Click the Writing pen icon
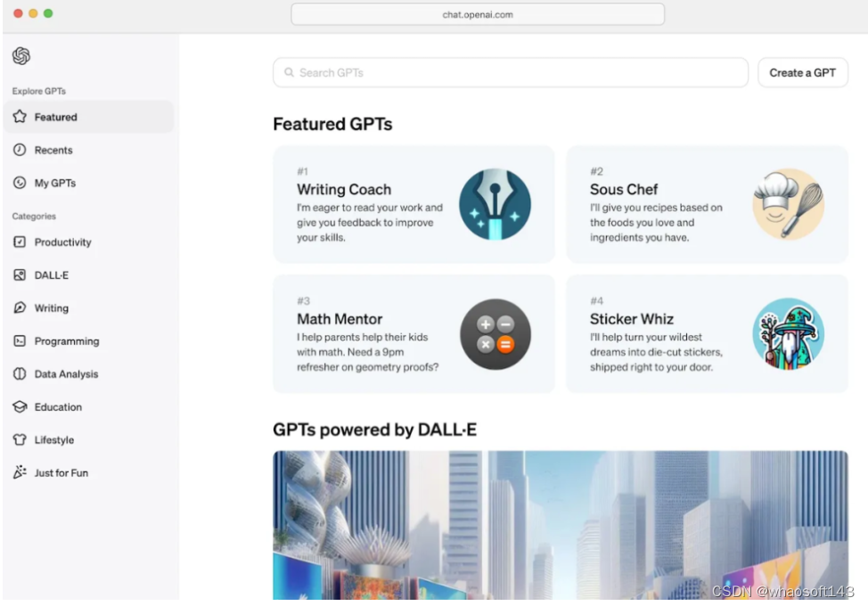 tap(20, 307)
